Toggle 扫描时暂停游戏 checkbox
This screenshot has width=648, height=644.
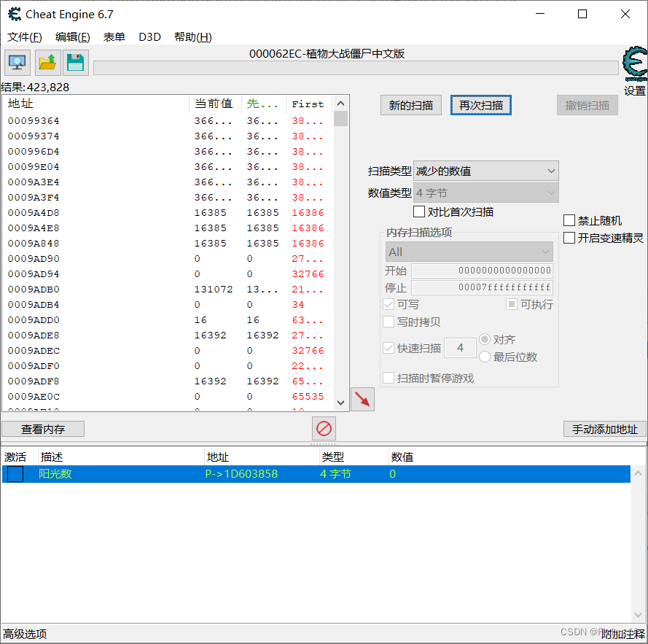[x=389, y=378]
